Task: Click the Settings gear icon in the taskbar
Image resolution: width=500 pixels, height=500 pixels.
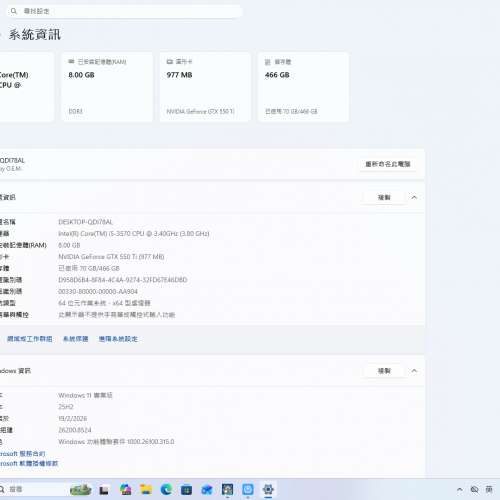Action: click(x=268, y=489)
